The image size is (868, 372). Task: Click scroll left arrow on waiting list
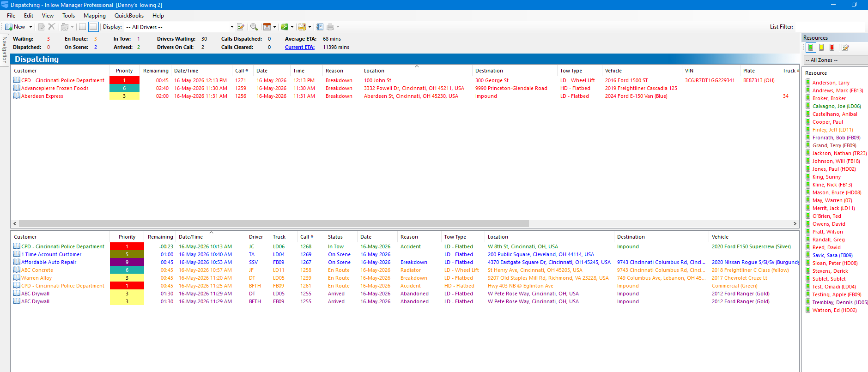coord(15,223)
